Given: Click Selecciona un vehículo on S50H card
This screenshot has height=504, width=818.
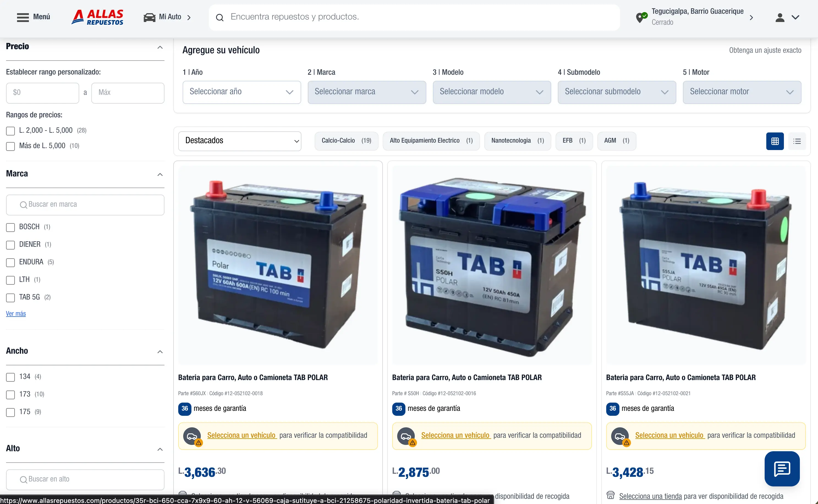Looking at the screenshot, I should click(455, 435).
